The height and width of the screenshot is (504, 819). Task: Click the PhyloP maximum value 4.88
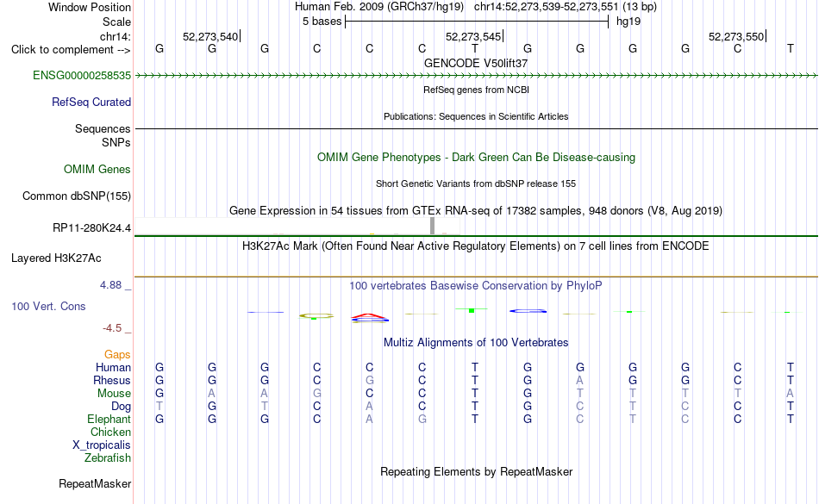(110, 285)
